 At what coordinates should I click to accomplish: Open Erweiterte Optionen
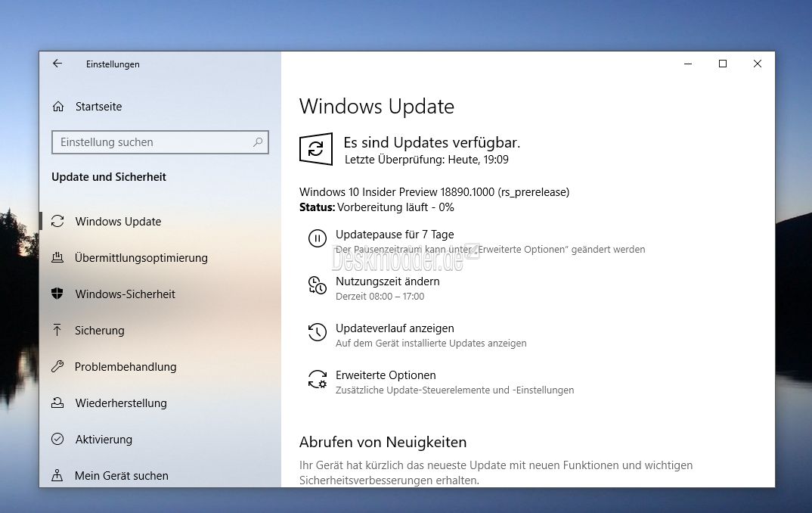pos(386,375)
